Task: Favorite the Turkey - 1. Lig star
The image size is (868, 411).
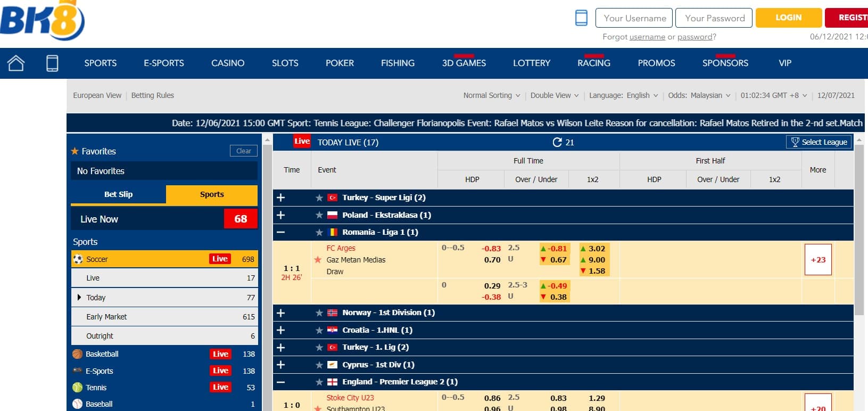Action: click(x=319, y=348)
